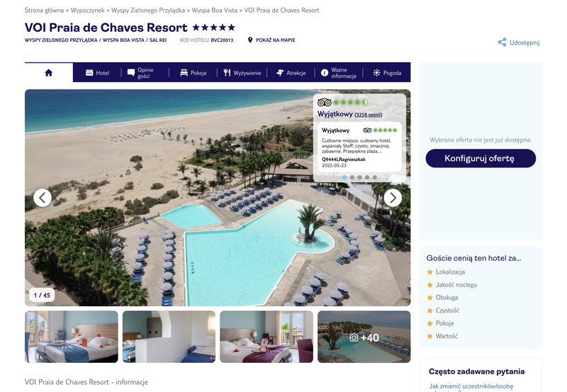Open the +40 more photos thumbnail
This screenshot has height=392, width=567.
coord(364,337)
